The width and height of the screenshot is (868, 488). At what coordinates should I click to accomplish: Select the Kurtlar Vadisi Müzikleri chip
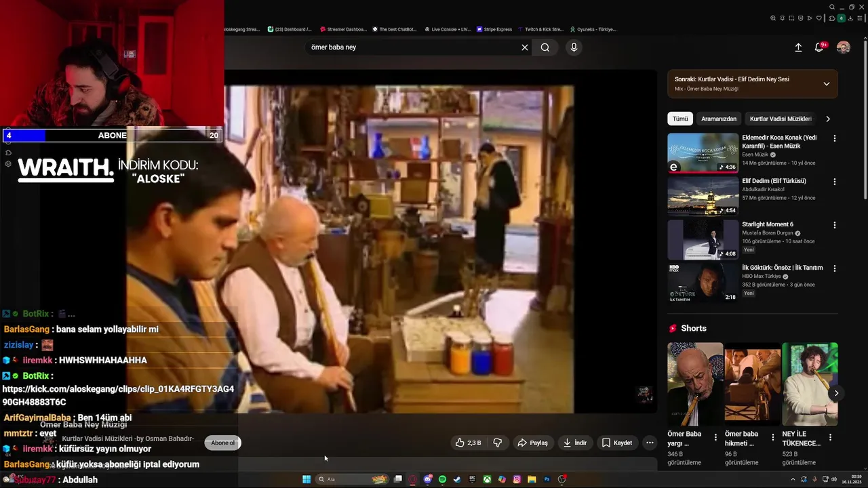(781, 119)
